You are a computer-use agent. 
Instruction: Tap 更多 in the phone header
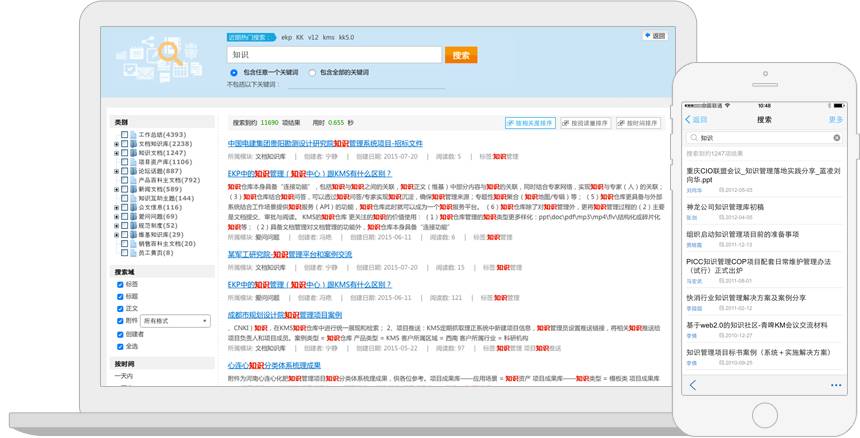click(835, 119)
